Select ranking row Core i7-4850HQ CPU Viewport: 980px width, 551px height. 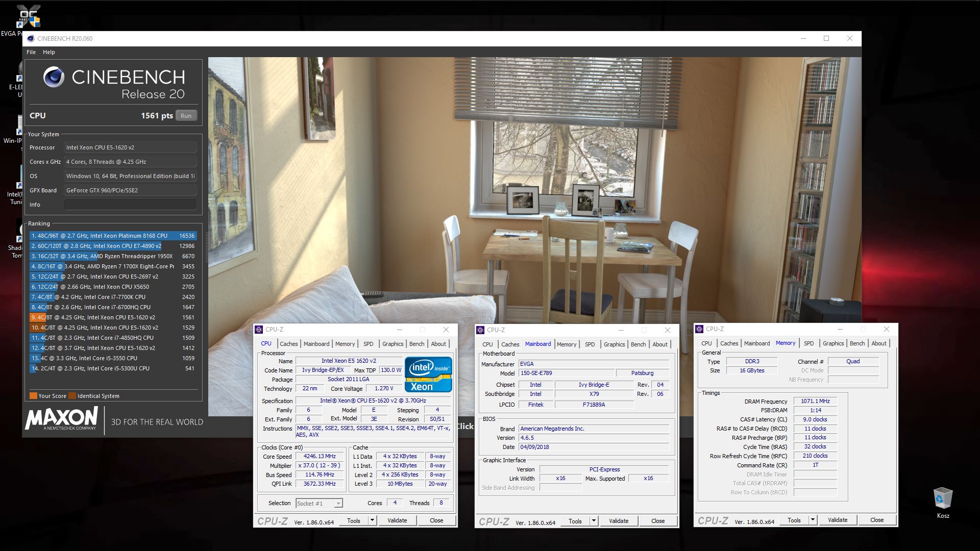pyautogui.click(x=113, y=338)
